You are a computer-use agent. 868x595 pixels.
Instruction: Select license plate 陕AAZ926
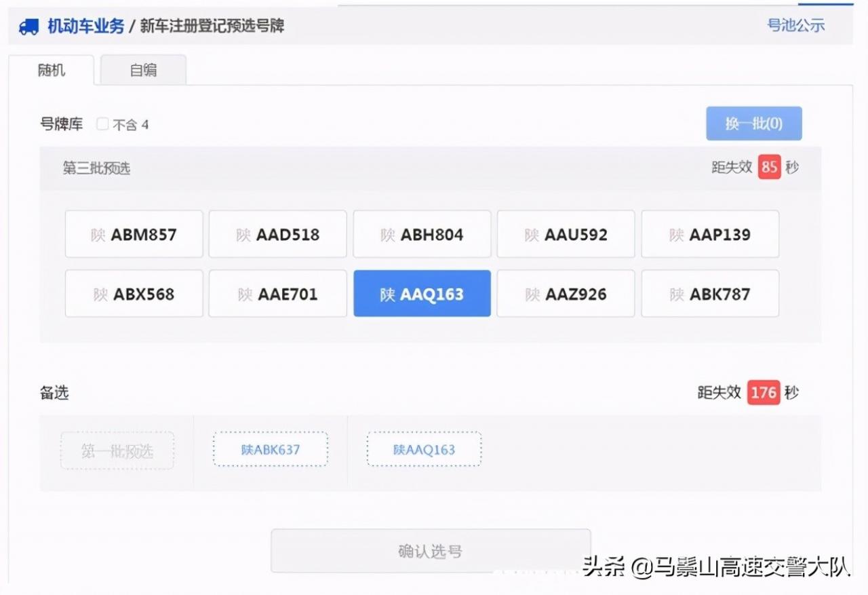point(566,293)
